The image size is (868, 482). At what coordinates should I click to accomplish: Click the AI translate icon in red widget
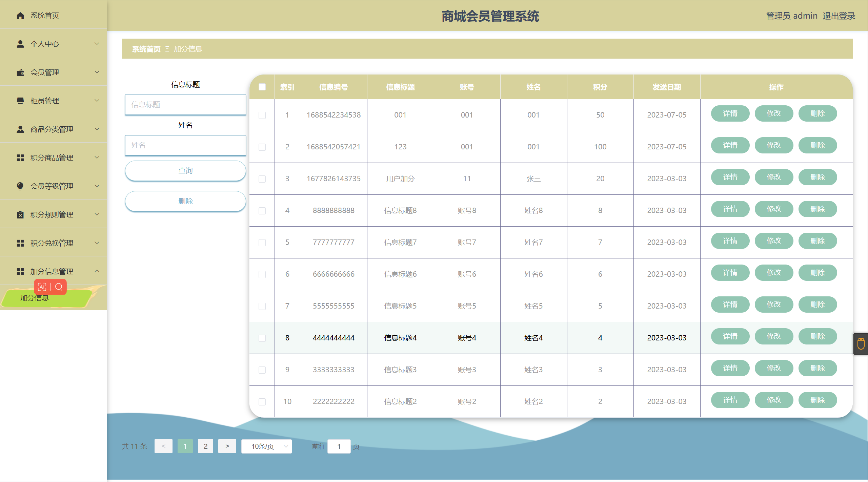click(42, 287)
